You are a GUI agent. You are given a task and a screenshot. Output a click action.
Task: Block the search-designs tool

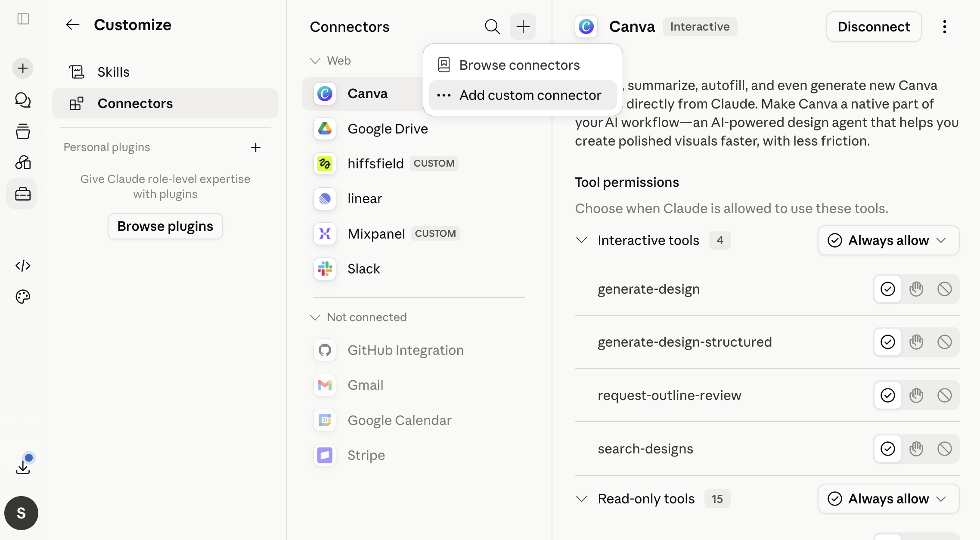click(944, 449)
